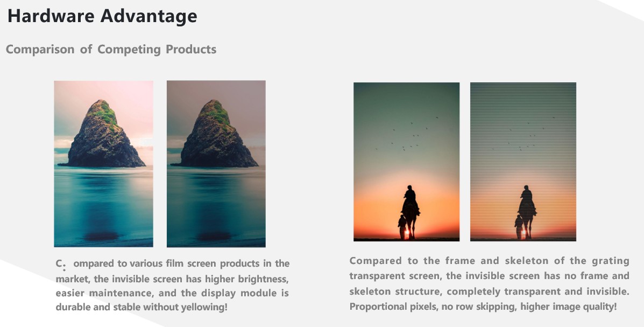
Task: Select the striped grating sunset image
Action: (x=523, y=162)
